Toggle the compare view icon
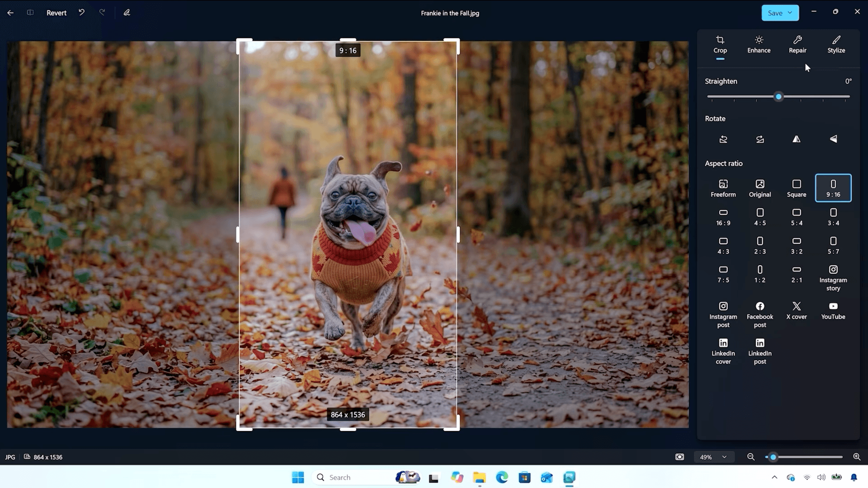Viewport: 868px width, 488px height. [x=30, y=13]
